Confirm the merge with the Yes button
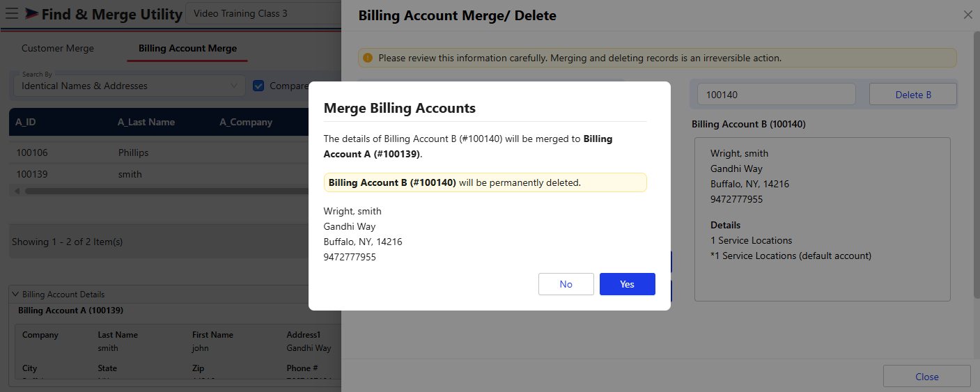The height and width of the screenshot is (392, 980). (x=627, y=284)
